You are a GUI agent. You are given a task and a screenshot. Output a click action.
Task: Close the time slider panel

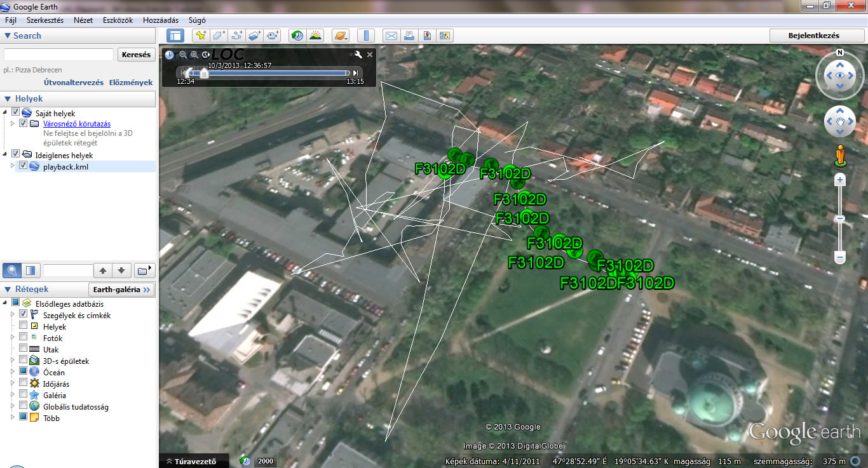370,55
